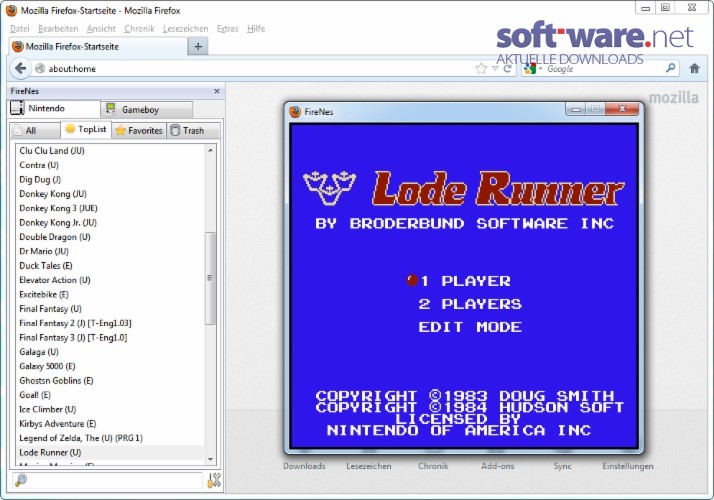714x500 pixels.
Task: Select the TopList tab
Action: [x=86, y=129]
